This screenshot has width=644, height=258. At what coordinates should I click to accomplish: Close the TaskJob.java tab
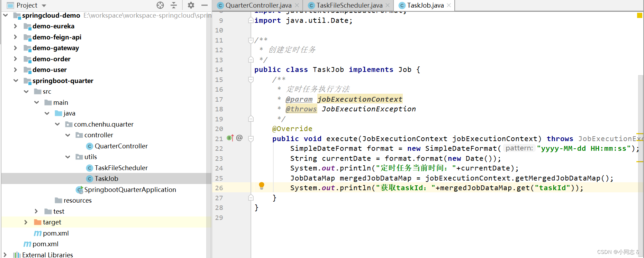pyautogui.click(x=449, y=5)
